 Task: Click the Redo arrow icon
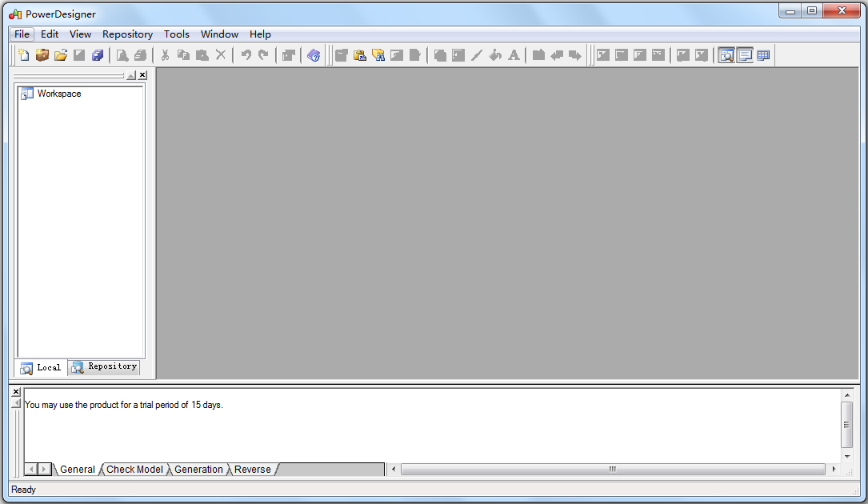[264, 54]
